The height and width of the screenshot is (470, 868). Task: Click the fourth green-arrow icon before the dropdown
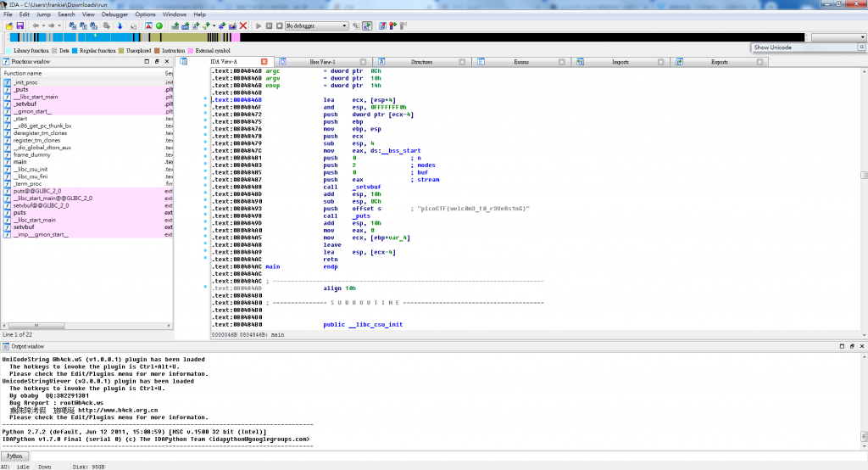206,26
